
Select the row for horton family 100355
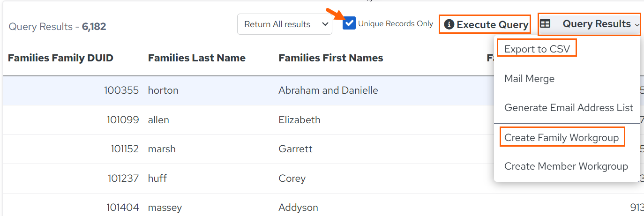tap(248, 90)
